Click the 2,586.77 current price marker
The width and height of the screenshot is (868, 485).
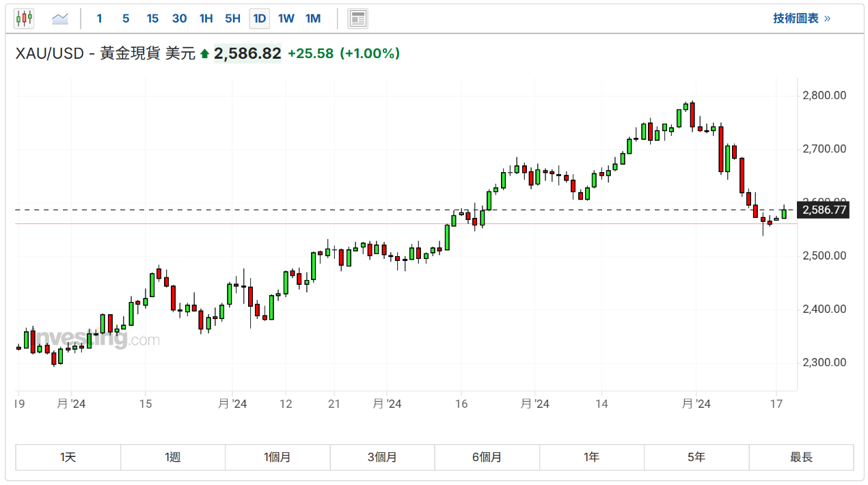(824, 210)
